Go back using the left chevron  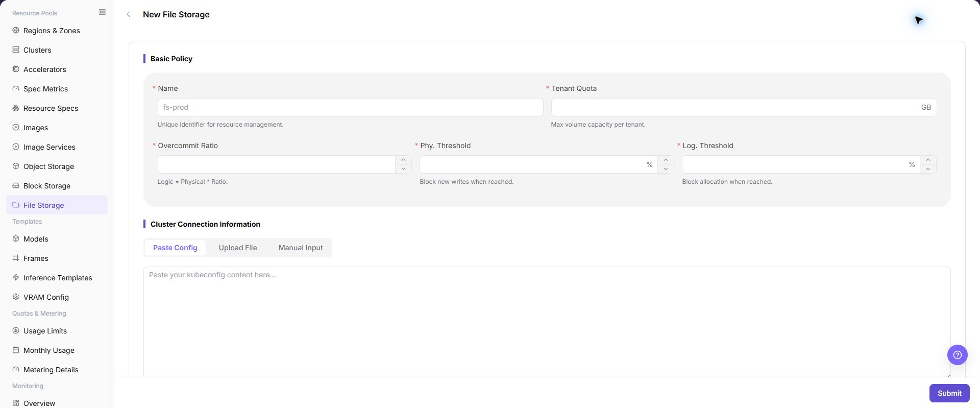click(x=128, y=15)
